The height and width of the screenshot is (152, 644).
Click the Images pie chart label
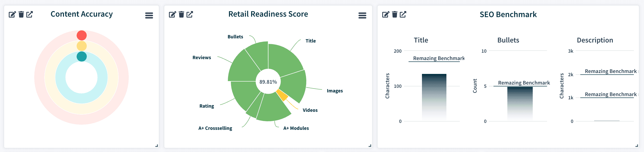click(x=334, y=91)
